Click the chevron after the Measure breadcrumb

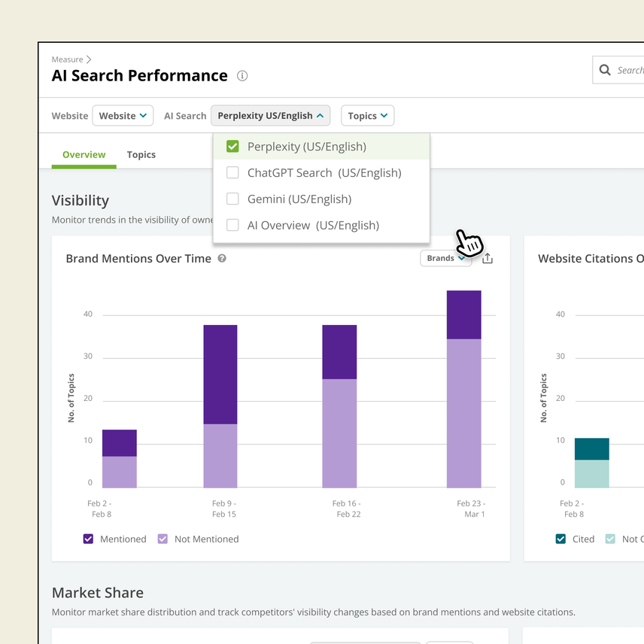pyautogui.click(x=88, y=59)
